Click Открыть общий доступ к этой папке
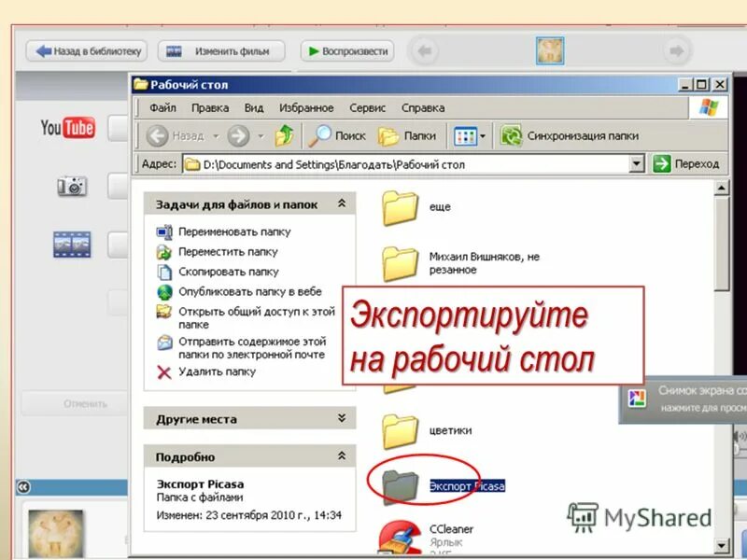 247,317
